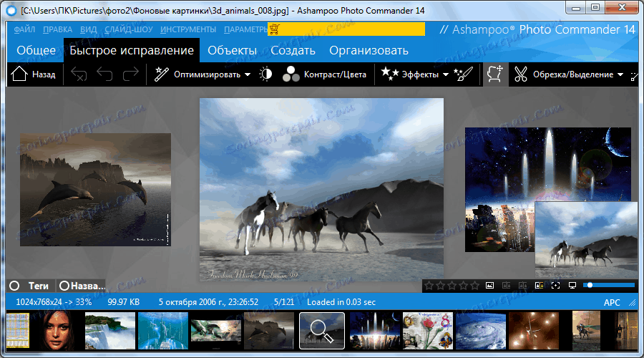Click the 99.97 KB file size
Image resolution: width=644 pixels, height=358 pixels.
[123, 302]
